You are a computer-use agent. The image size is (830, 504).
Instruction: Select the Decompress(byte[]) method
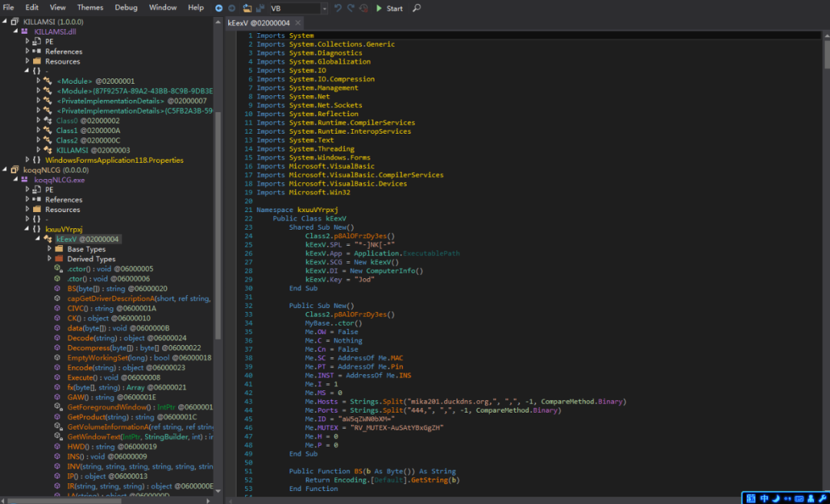click(x=134, y=348)
